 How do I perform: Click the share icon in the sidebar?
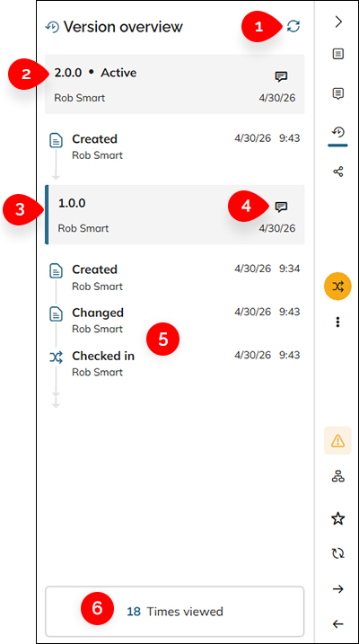point(338,172)
